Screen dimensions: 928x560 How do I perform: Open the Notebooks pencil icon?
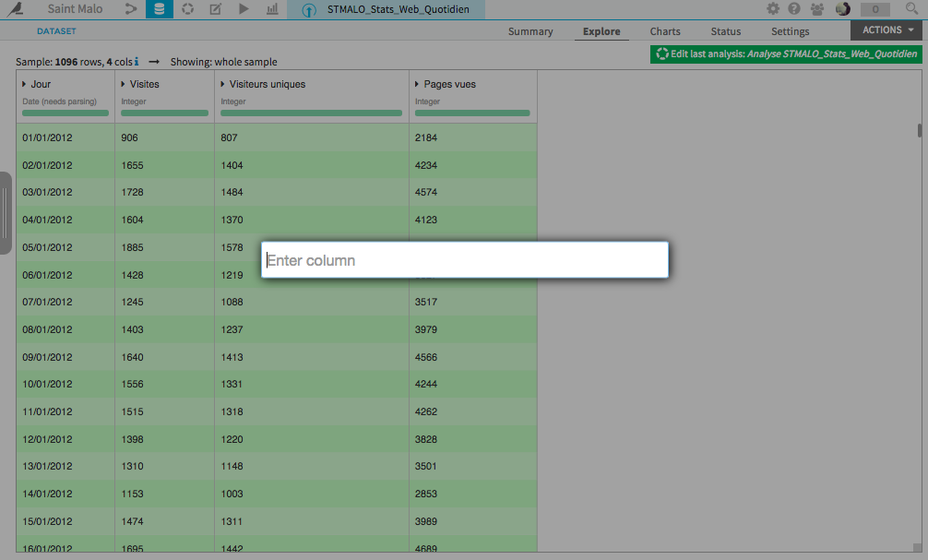216,9
